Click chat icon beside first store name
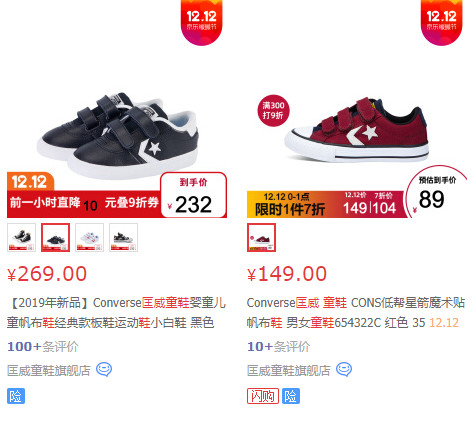The height and width of the screenshot is (435, 476). [x=104, y=370]
